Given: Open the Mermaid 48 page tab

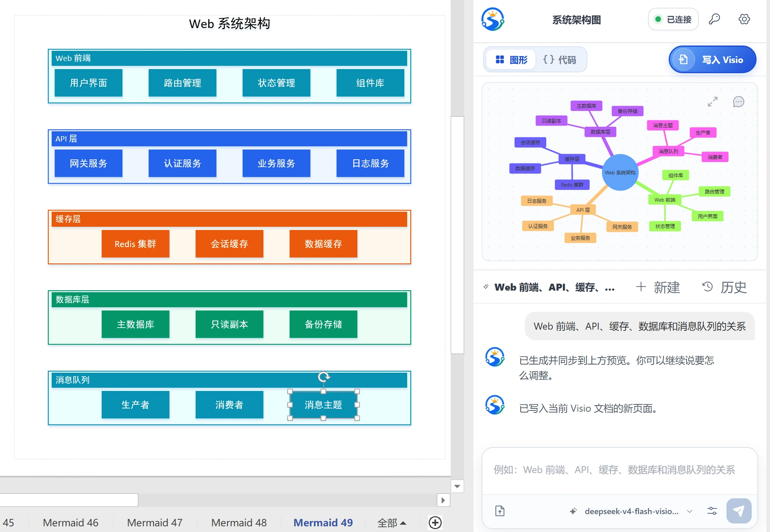Looking at the screenshot, I should point(239,523).
